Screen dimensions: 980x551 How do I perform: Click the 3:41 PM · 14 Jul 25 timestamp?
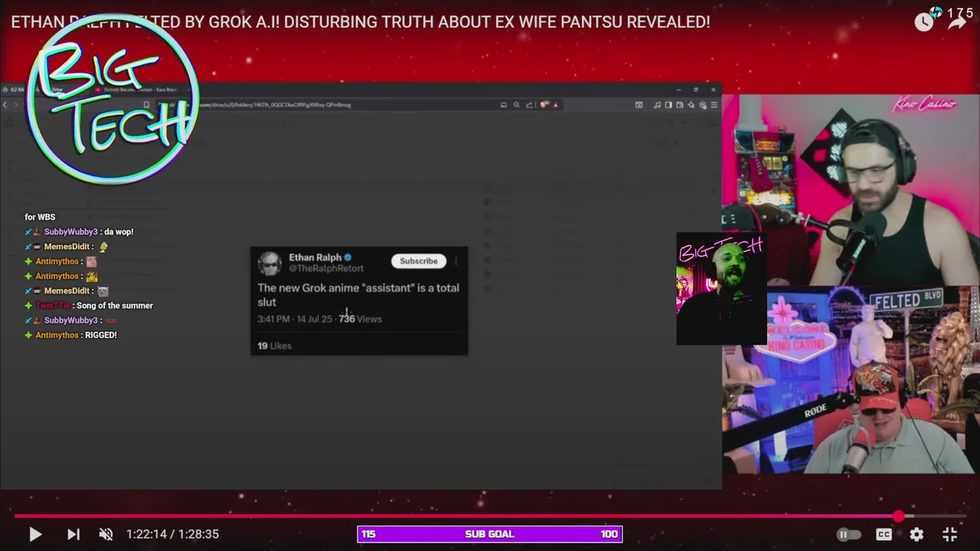pos(295,319)
